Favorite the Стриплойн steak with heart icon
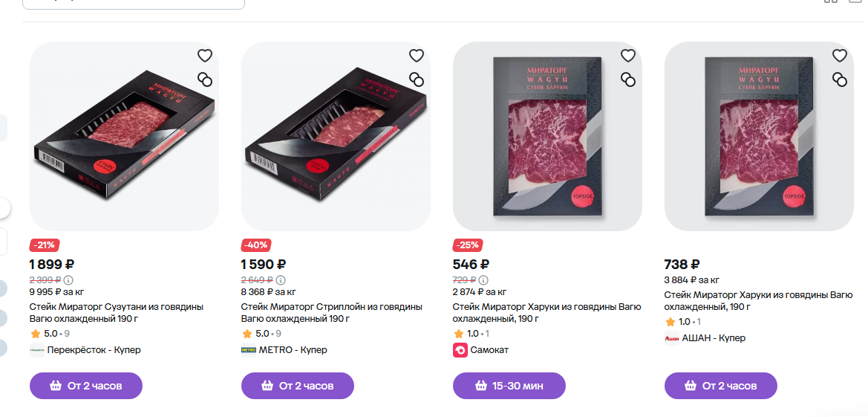 tap(417, 56)
